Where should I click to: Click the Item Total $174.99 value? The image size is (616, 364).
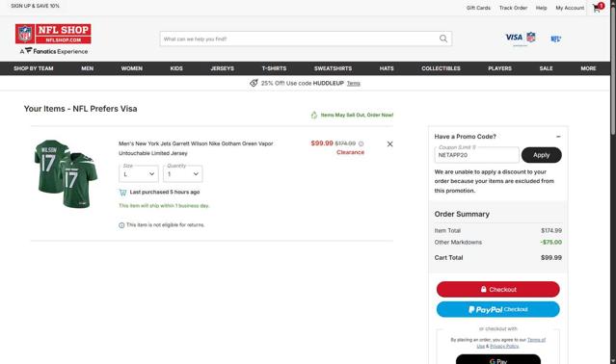551,231
